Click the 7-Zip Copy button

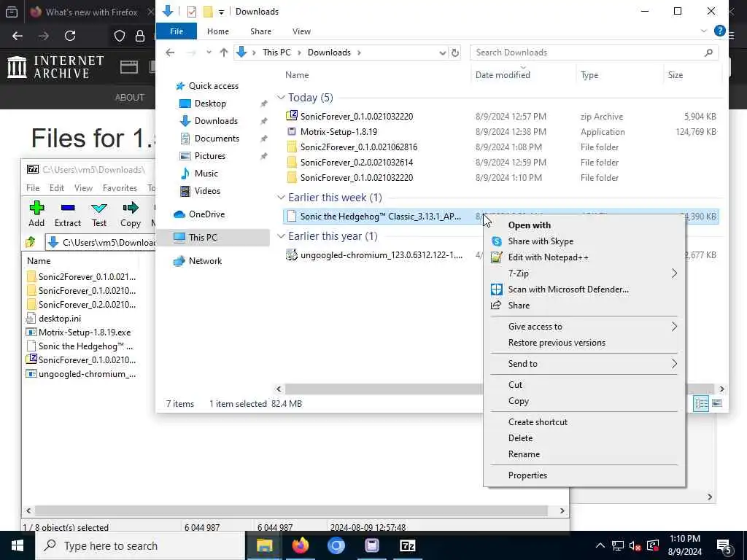click(x=130, y=214)
